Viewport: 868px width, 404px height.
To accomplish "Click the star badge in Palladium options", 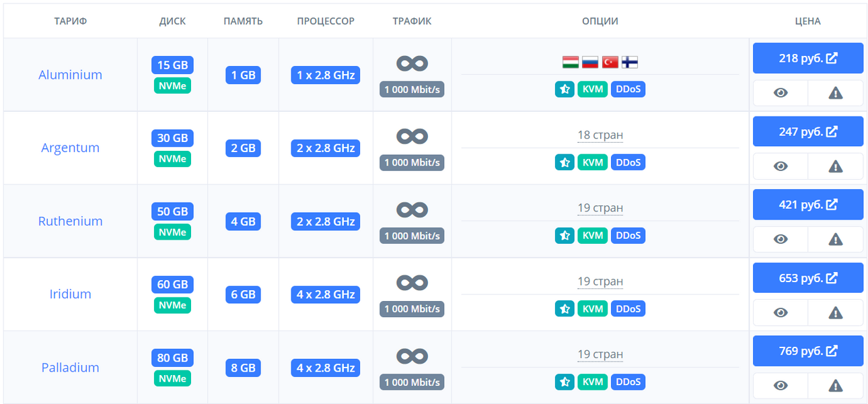I will point(565,382).
